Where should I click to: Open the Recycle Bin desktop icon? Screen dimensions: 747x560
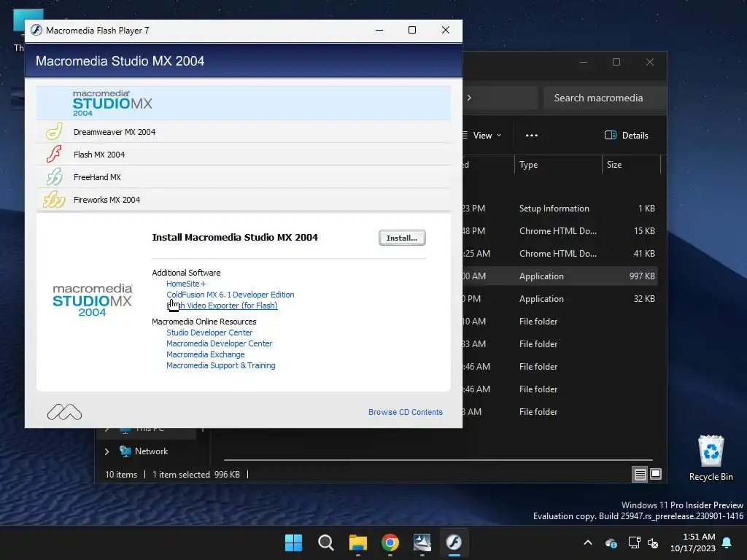pyautogui.click(x=711, y=458)
